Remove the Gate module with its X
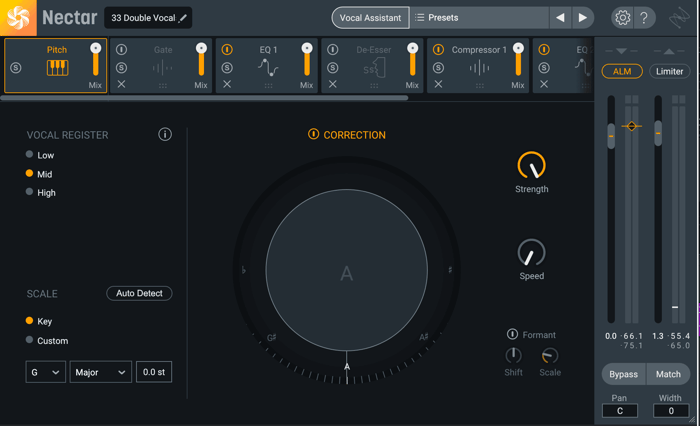 pyautogui.click(x=121, y=84)
